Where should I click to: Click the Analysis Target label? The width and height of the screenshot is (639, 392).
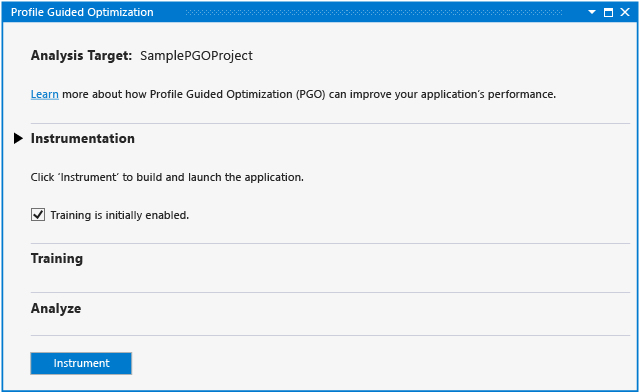(x=82, y=55)
